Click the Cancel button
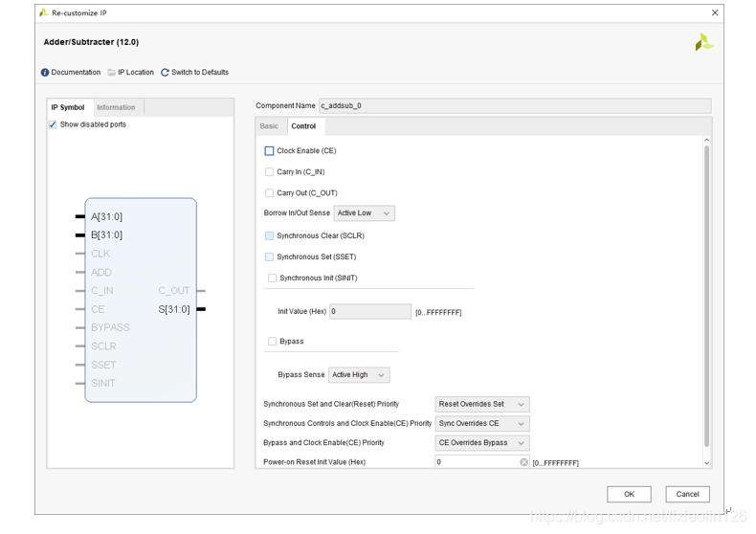Screen dimensions: 756x534 click(x=687, y=494)
